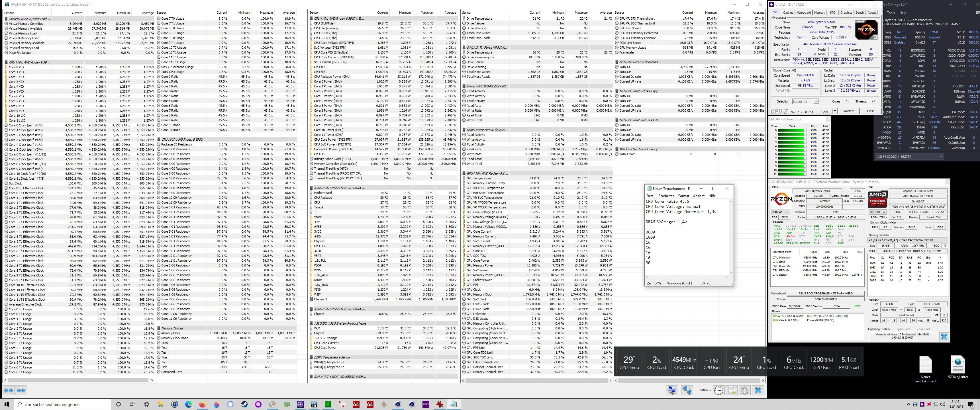980x410 pixels.
Task: Click HWiNFO network connection icon in toolbar
Action: coord(687,390)
